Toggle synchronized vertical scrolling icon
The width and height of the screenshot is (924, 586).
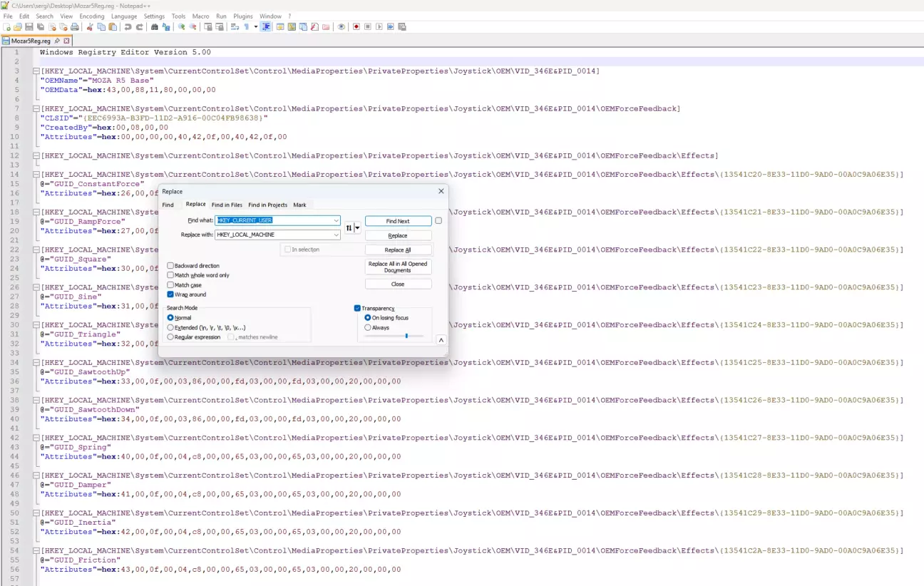click(x=208, y=27)
